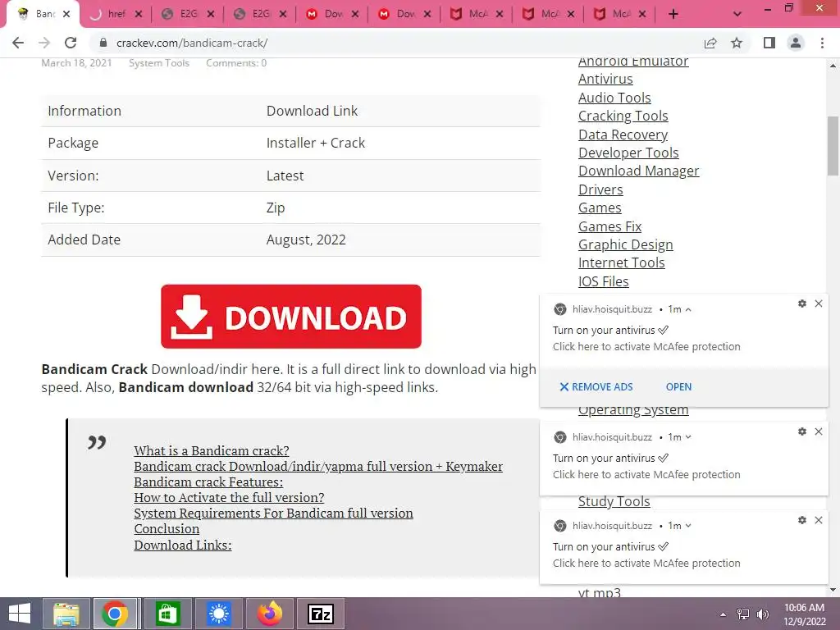Open 7-Zip from the taskbar
Viewport: 840px width, 630px height.
[x=321, y=614]
